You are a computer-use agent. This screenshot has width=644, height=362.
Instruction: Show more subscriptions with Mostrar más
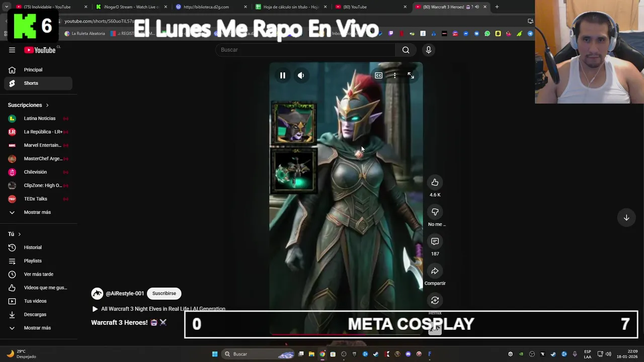[x=38, y=212]
